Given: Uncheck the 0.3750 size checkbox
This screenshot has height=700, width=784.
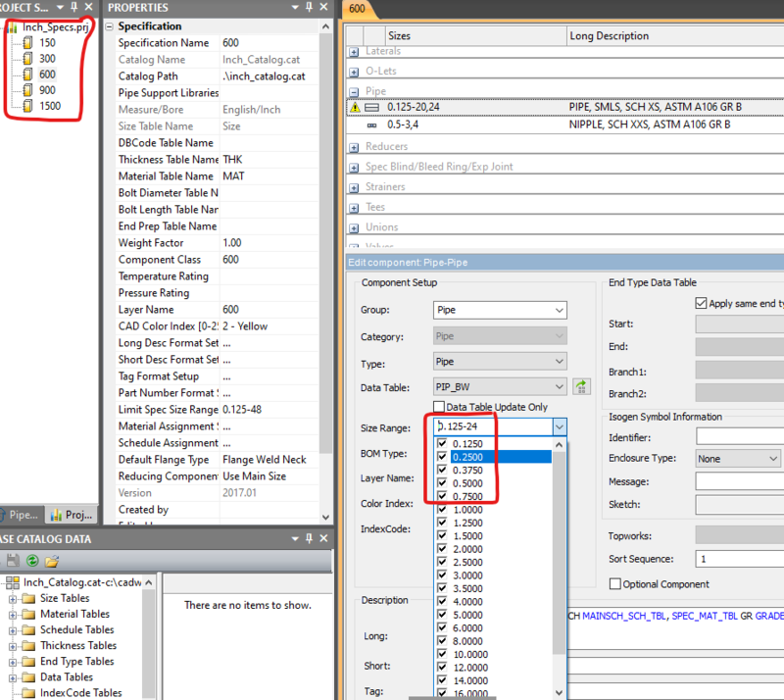Looking at the screenshot, I should [x=442, y=470].
